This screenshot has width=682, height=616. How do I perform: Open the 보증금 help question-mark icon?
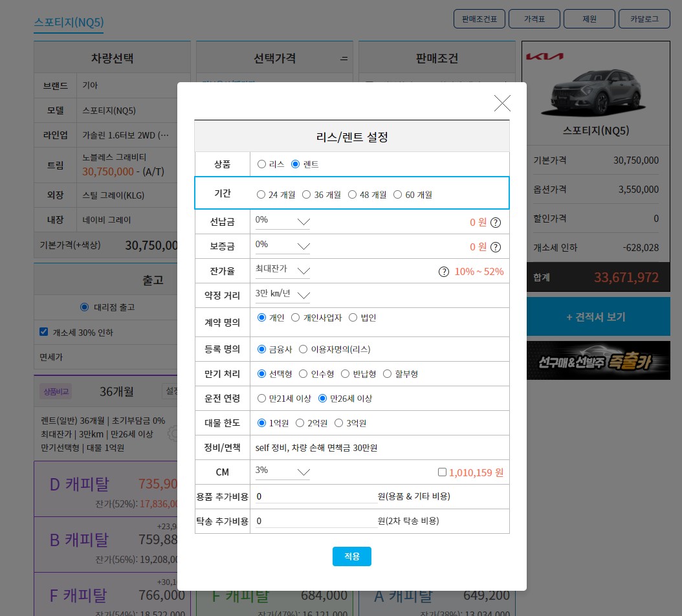tap(496, 247)
